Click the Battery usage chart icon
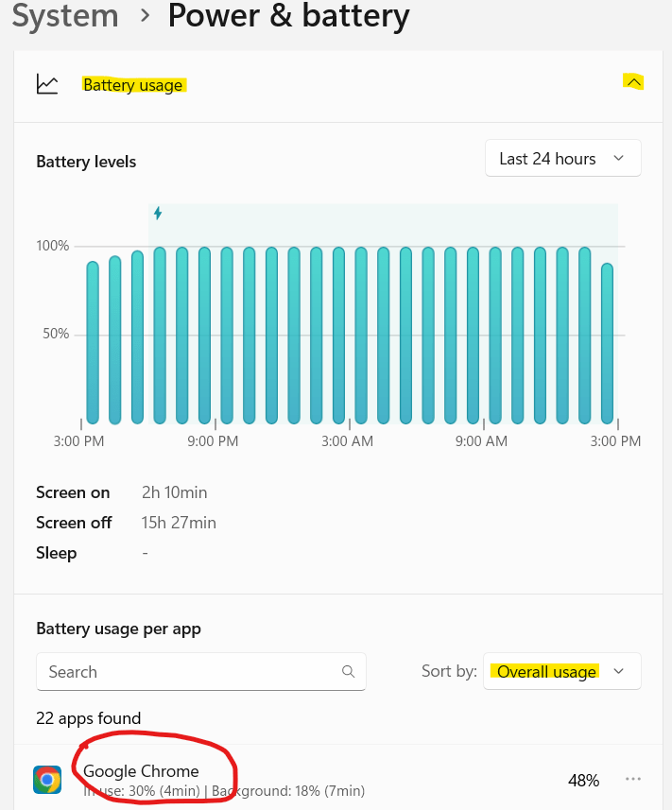Viewport: 672px width, 810px height. (47, 84)
